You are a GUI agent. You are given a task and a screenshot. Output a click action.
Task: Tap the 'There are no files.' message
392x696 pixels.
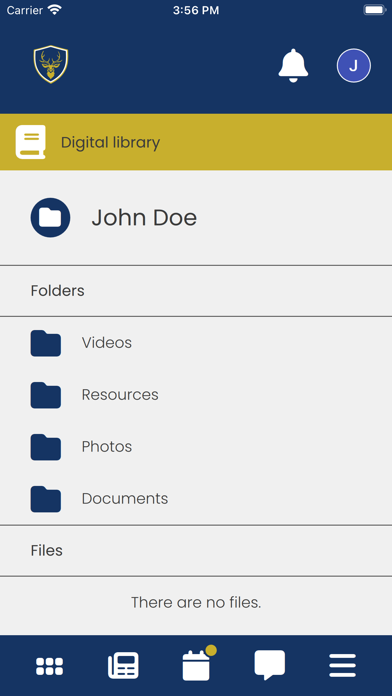(x=196, y=602)
